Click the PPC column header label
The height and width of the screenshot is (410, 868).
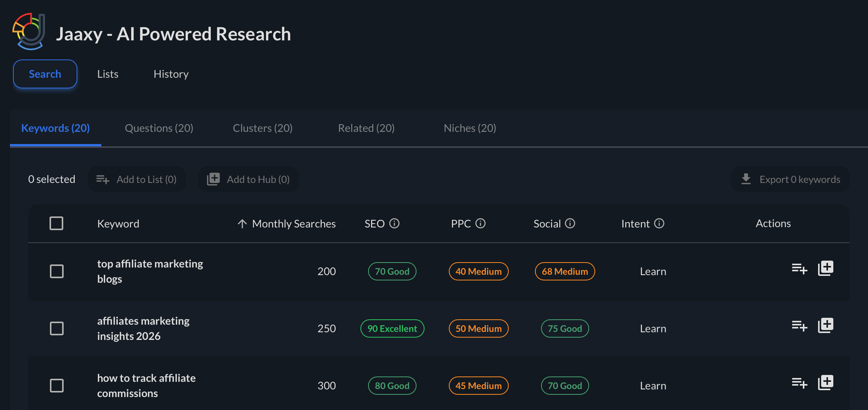point(461,224)
